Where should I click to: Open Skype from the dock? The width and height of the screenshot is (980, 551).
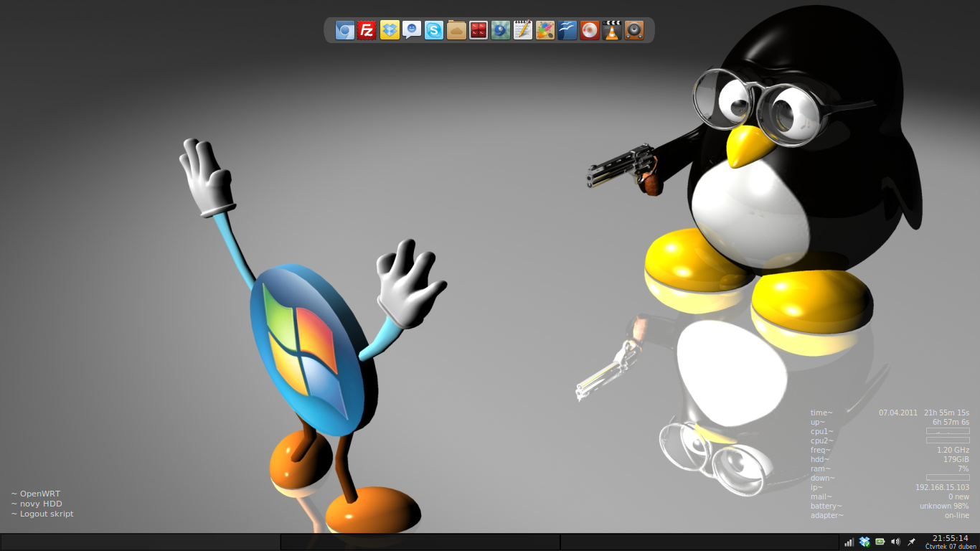(x=434, y=30)
